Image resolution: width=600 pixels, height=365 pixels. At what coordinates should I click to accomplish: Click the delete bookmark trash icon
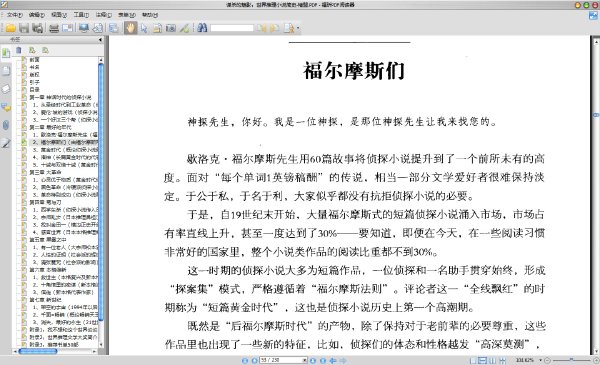[19, 50]
